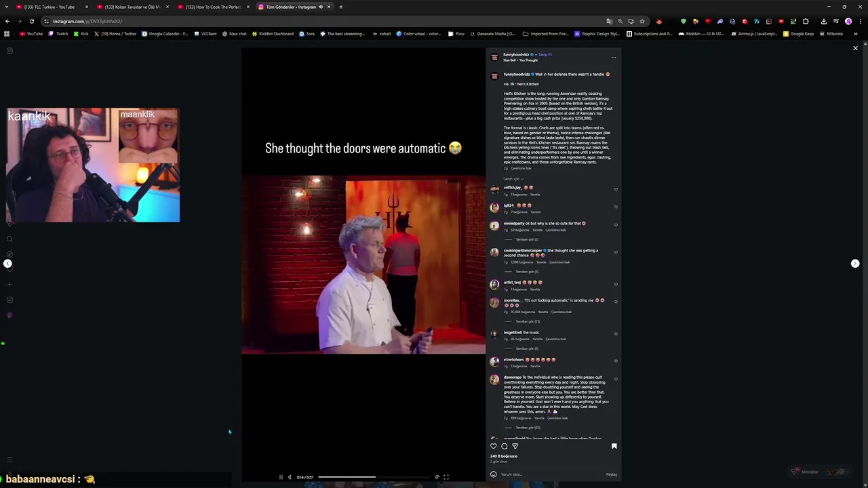
Task: Like selfish.jay_ comment heart
Action: tap(616, 189)
